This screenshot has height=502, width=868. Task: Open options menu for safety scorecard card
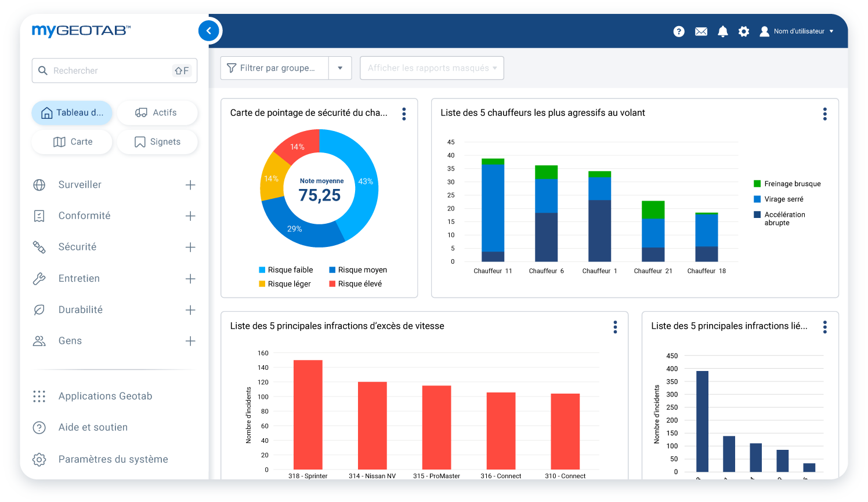404,114
